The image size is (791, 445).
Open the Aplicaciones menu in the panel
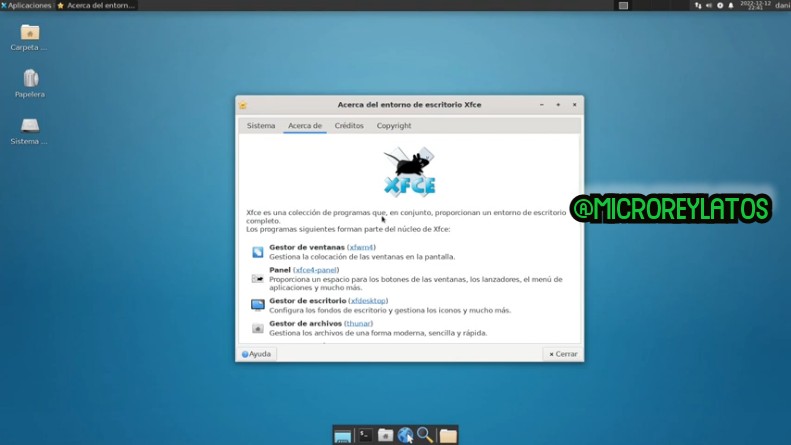[x=26, y=5]
